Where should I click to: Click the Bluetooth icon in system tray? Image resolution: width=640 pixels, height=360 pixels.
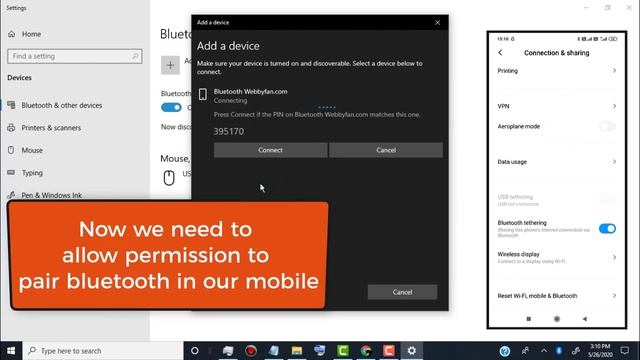click(x=559, y=351)
